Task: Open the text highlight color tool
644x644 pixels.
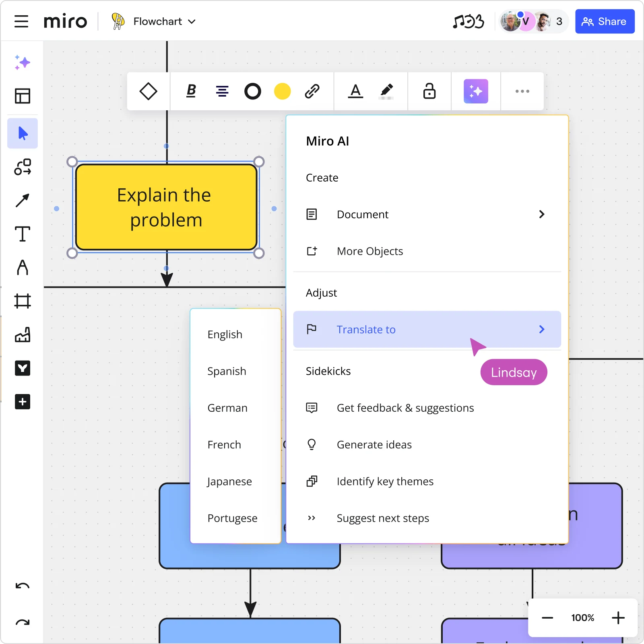Action: coord(386,91)
